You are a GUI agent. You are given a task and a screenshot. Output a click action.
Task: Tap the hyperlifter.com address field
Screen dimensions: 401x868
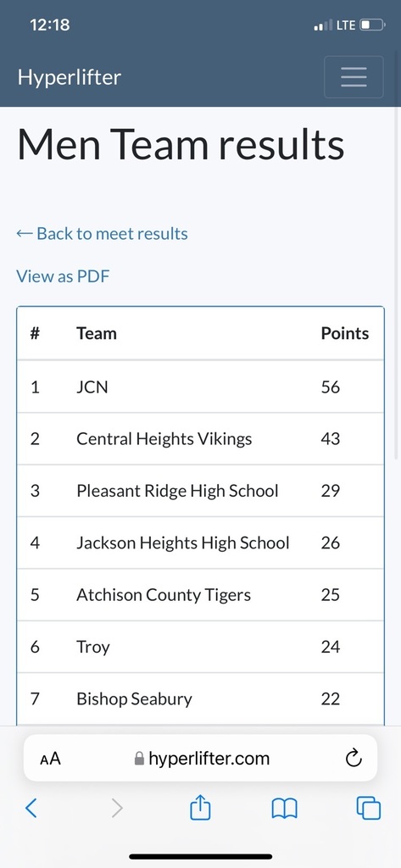coord(200,758)
